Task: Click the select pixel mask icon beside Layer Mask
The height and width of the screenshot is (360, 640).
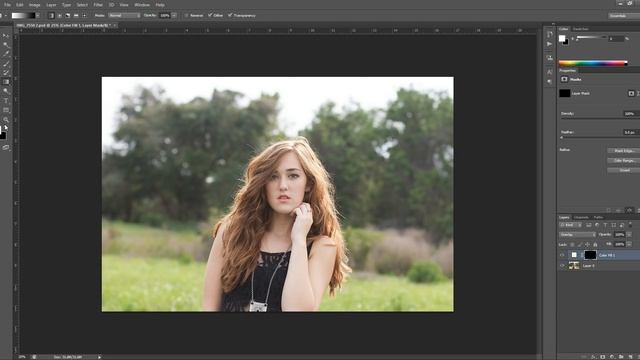Action: point(631,93)
